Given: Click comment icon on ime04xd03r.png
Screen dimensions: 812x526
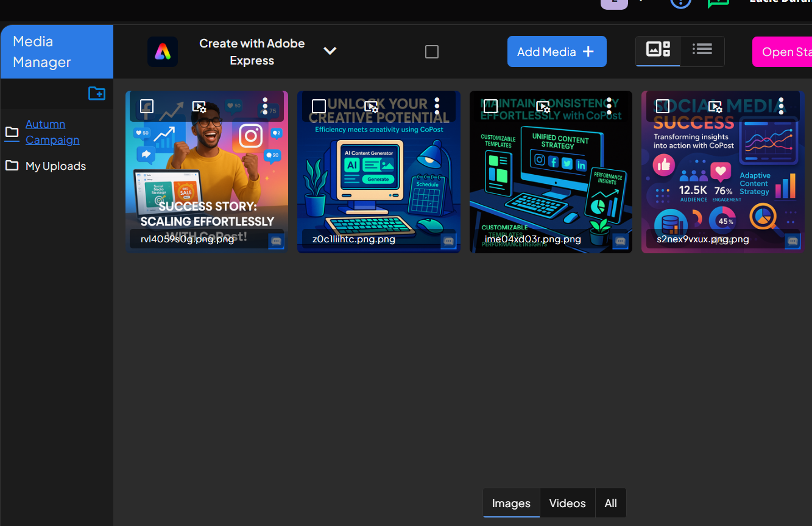Looking at the screenshot, I should [620, 241].
